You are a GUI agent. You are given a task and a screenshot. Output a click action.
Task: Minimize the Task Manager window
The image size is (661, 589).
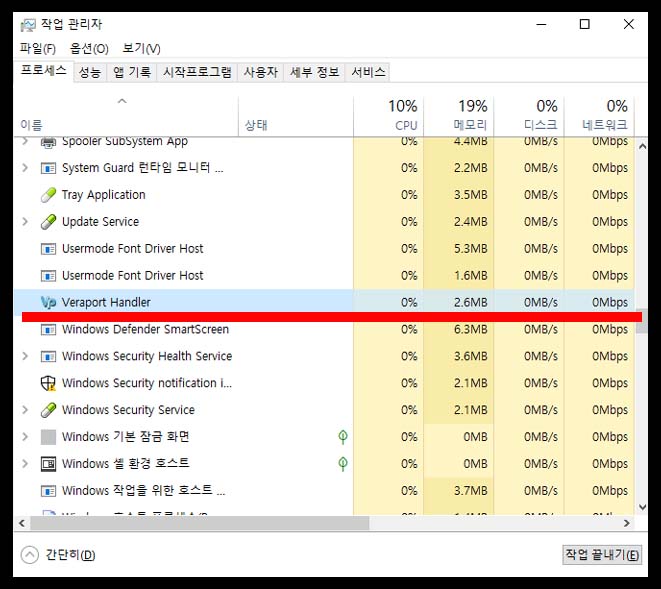[541, 24]
